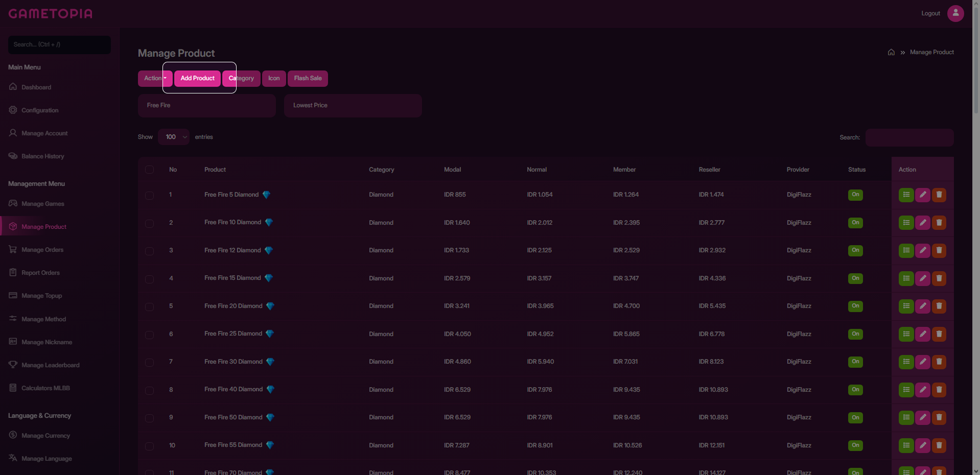This screenshot has width=980, height=475.
Task: Click the GAMETOPIA logo
Action: 50,14
